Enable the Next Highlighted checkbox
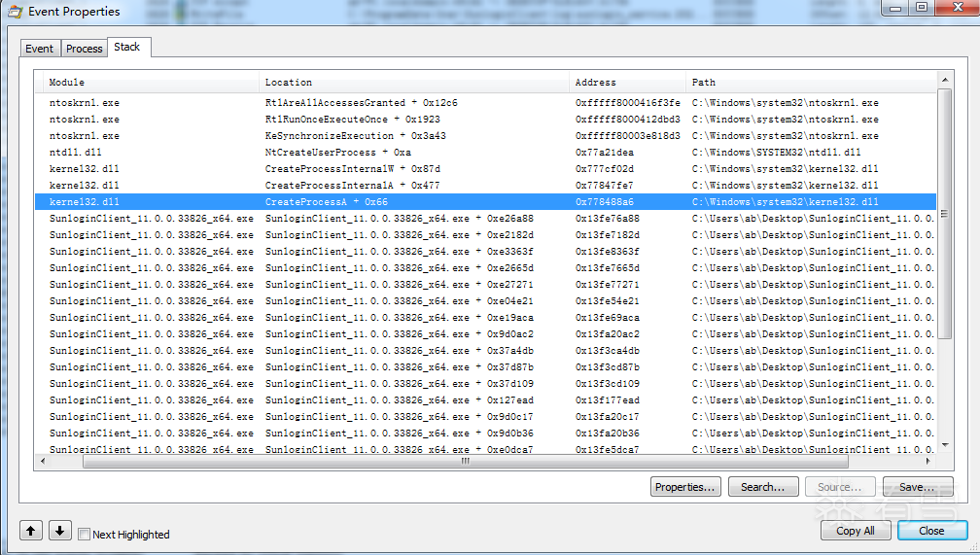 point(84,535)
